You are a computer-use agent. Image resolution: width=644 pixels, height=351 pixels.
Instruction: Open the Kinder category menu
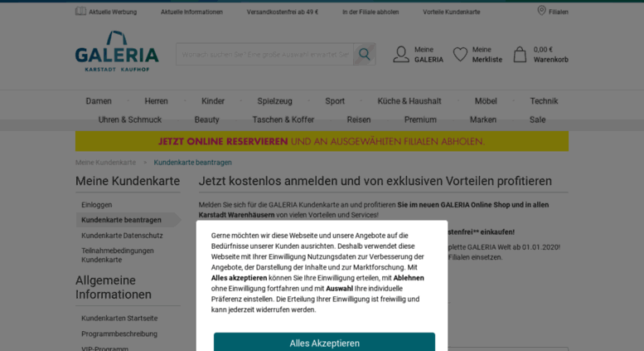(213, 101)
